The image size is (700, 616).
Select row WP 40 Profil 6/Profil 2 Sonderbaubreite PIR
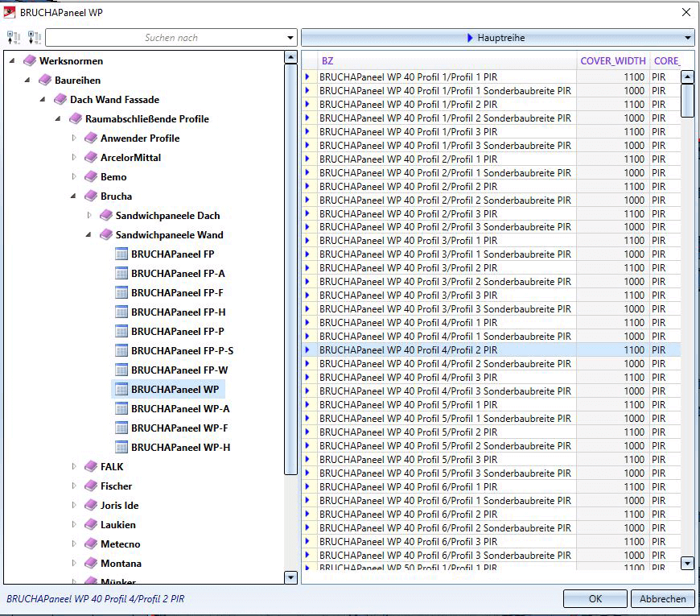pyautogui.click(x=491, y=527)
